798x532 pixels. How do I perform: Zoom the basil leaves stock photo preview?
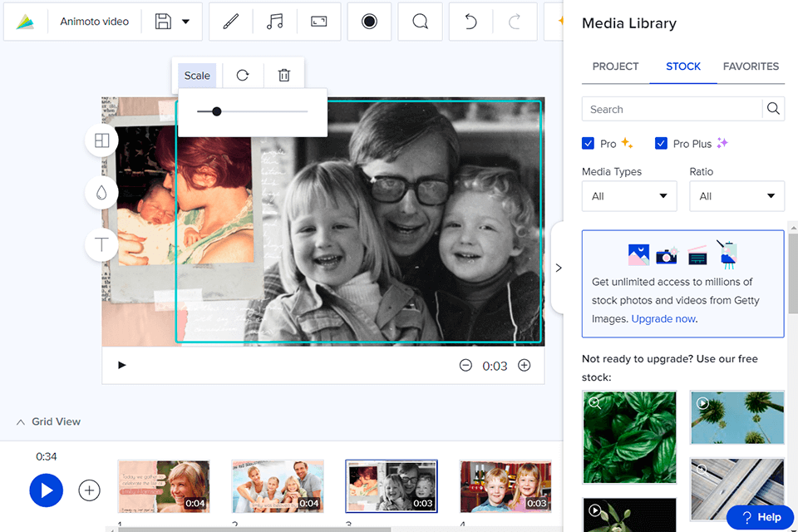tap(595, 403)
